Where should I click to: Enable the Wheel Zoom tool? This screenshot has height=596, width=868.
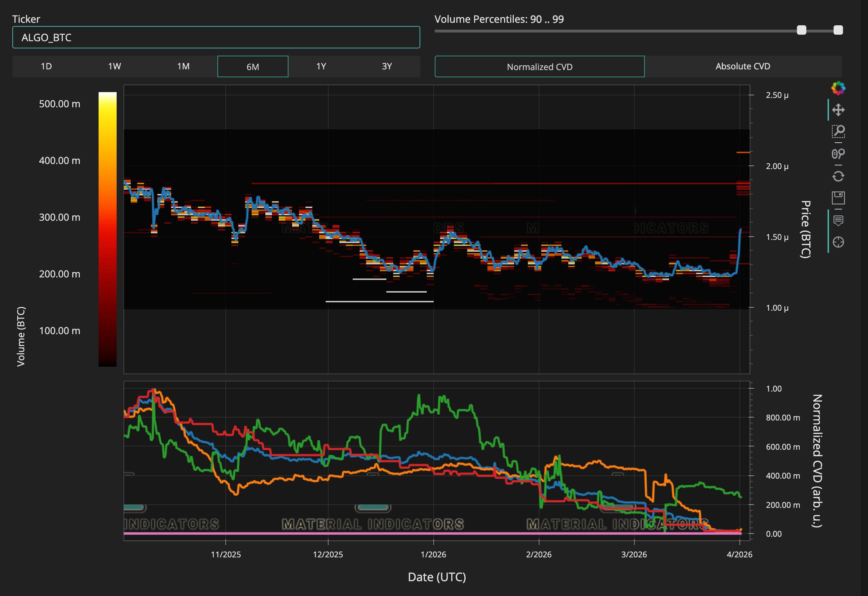838,154
